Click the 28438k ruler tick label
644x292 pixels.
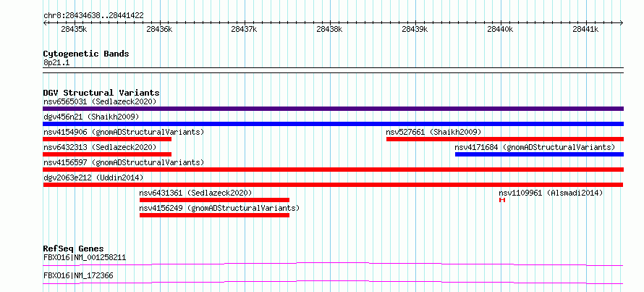tap(330, 29)
